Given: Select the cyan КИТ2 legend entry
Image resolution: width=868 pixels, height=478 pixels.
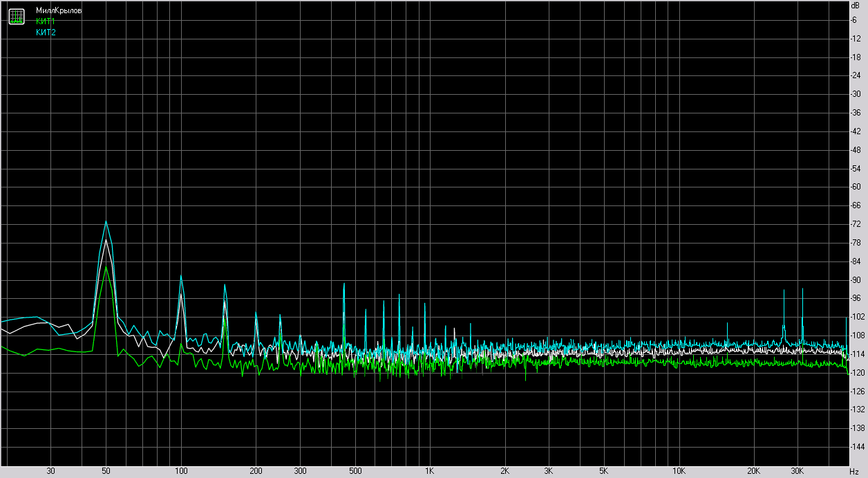Looking at the screenshot, I should (x=46, y=32).
